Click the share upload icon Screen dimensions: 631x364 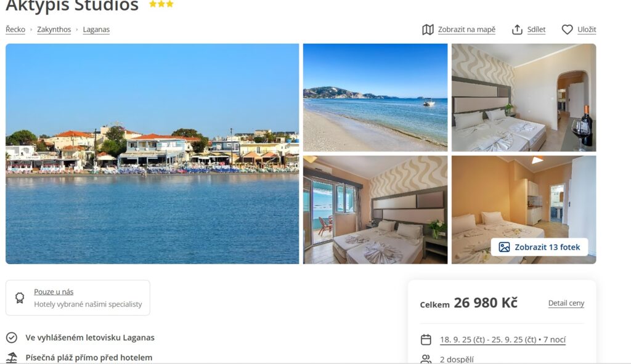click(x=517, y=30)
